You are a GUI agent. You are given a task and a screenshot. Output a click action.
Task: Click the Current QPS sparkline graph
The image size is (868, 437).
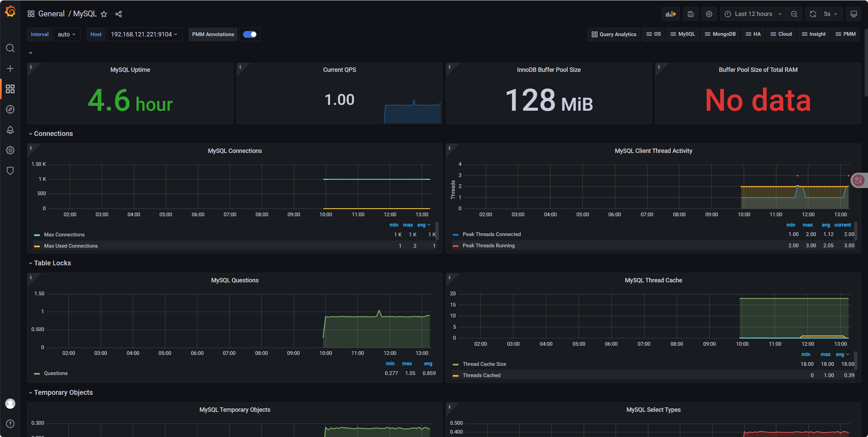point(412,112)
